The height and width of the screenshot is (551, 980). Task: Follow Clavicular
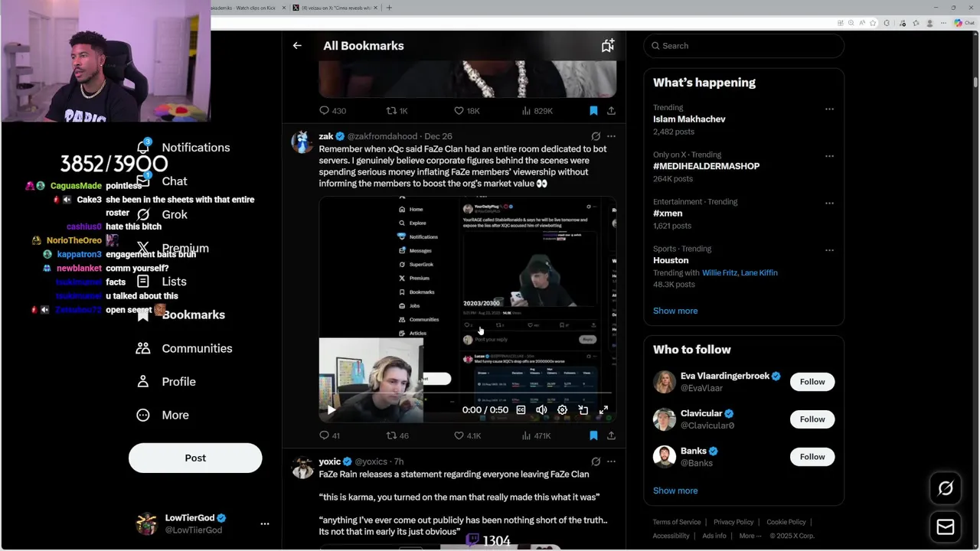(x=812, y=419)
